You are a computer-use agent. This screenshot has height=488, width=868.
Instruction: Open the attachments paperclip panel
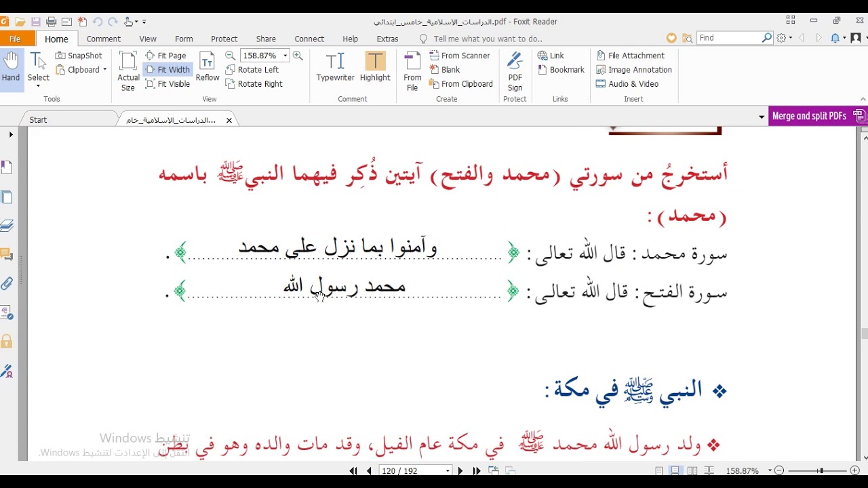tap(7, 283)
